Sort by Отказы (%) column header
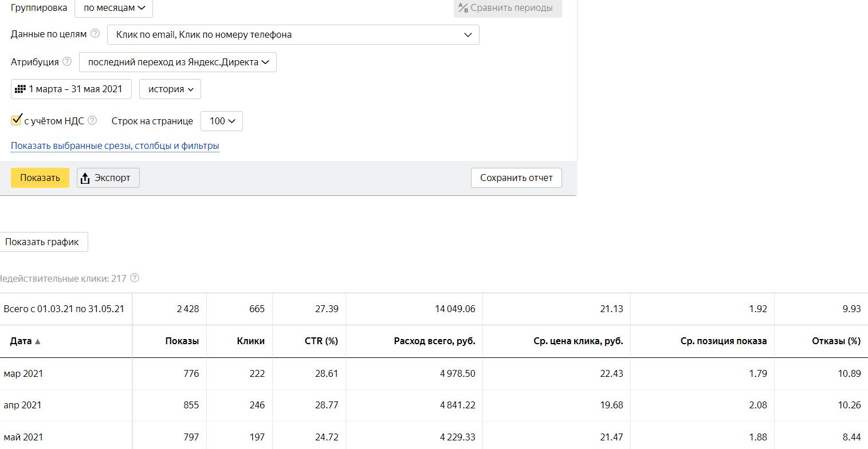 [x=836, y=341]
